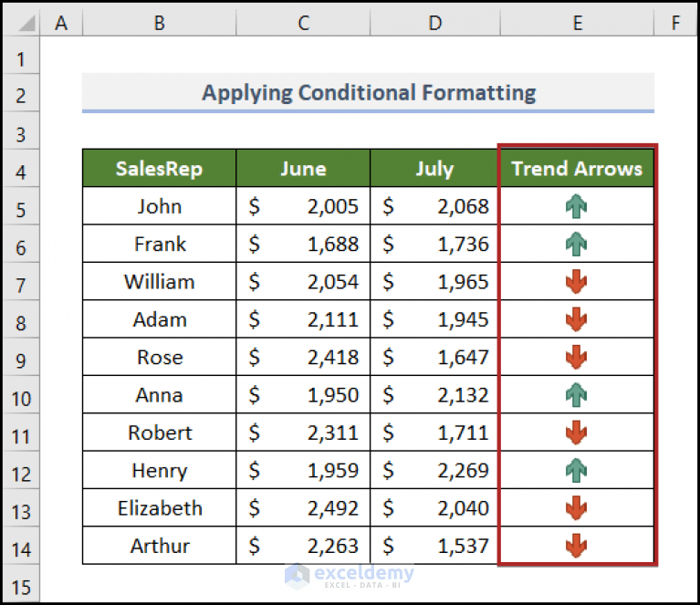Click Adam's red down arrow icon

click(576, 319)
